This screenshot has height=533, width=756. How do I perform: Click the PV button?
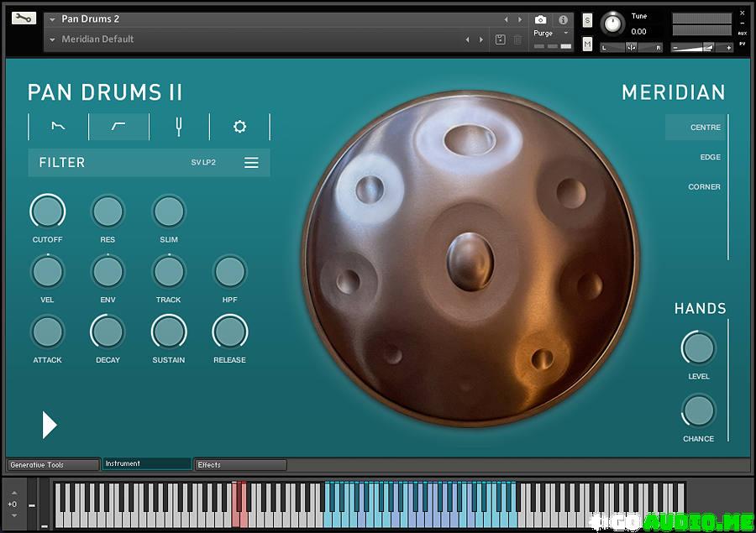coord(742,44)
